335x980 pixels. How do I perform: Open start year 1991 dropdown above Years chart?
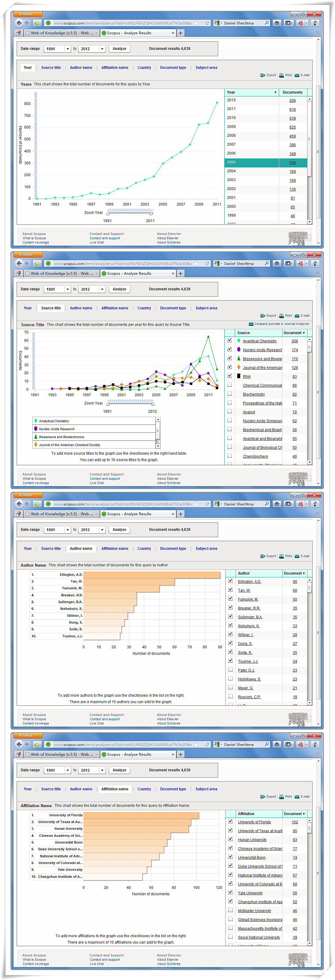tap(68, 49)
